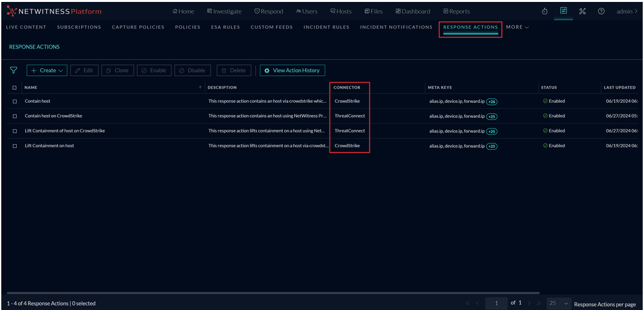Change the 25 per page dropdown
Viewport: 644px width, 310px height.
click(559, 303)
